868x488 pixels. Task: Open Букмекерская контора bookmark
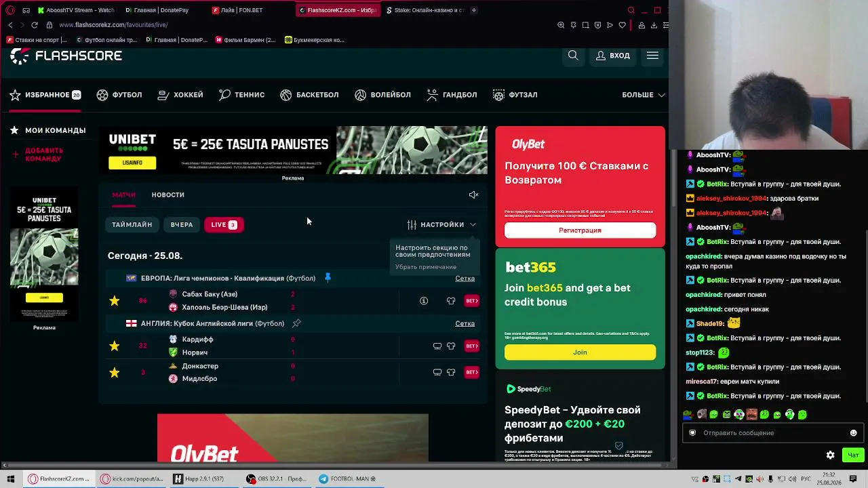[315, 40]
